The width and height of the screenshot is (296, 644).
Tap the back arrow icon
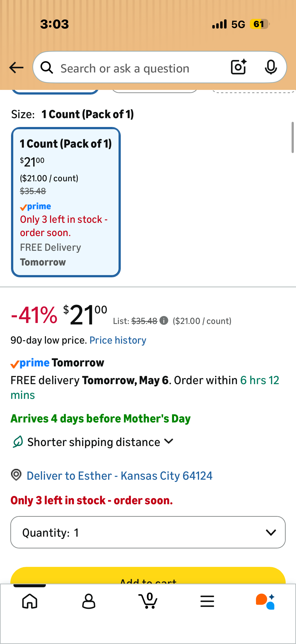click(x=16, y=68)
